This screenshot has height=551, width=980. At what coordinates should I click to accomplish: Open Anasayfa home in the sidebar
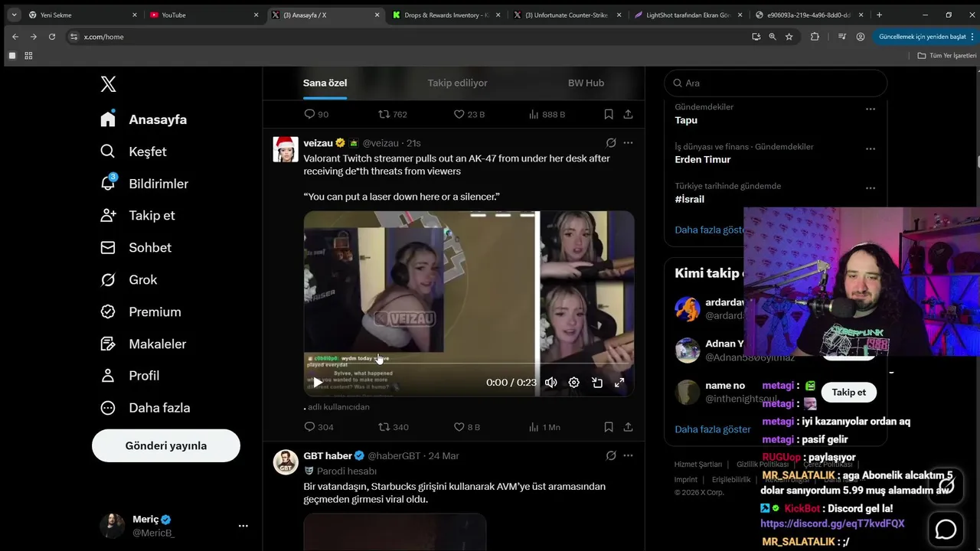pyautogui.click(x=144, y=119)
